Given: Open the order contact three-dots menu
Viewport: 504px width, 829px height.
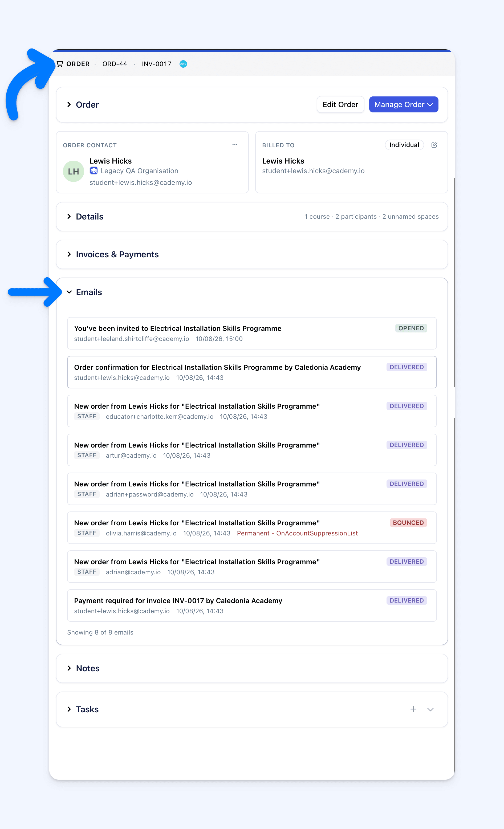Looking at the screenshot, I should (235, 145).
